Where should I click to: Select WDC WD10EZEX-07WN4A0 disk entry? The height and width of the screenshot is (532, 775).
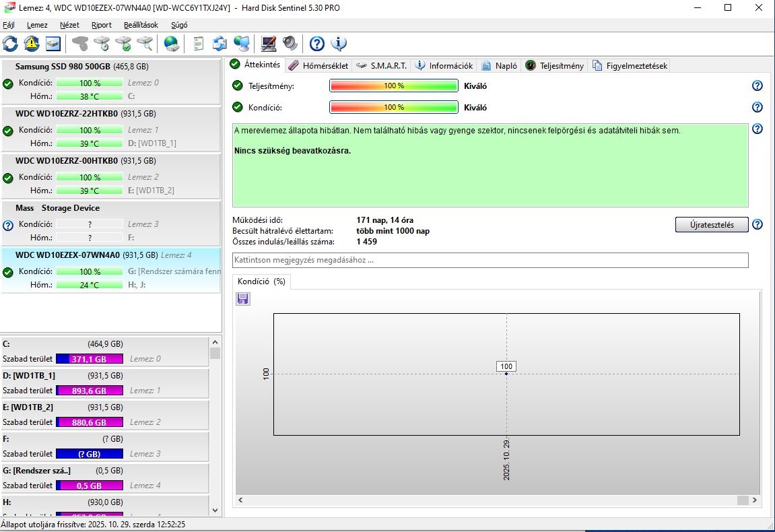point(110,270)
